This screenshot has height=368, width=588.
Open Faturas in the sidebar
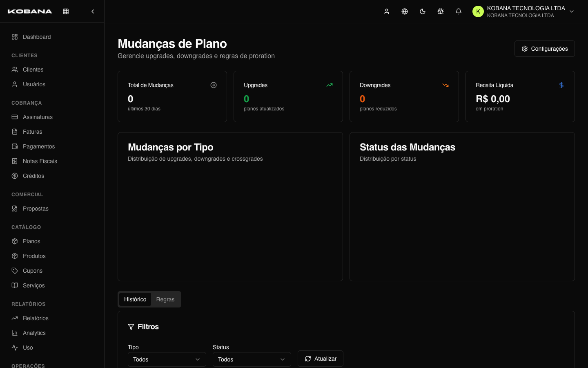pos(52,132)
